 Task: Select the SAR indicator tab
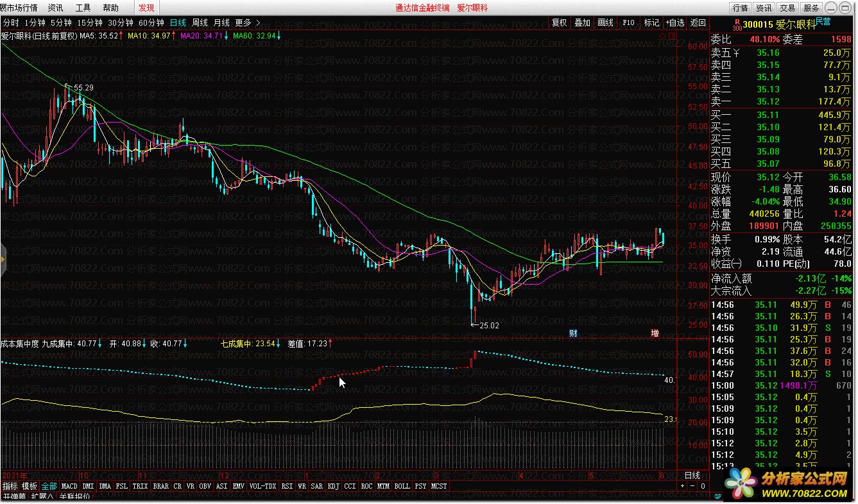point(316,486)
